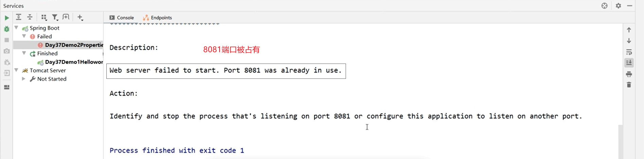Click the Collapse All toolbar icon
Image resolution: width=644 pixels, height=159 pixels.
pyautogui.click(x=30, y=17)
